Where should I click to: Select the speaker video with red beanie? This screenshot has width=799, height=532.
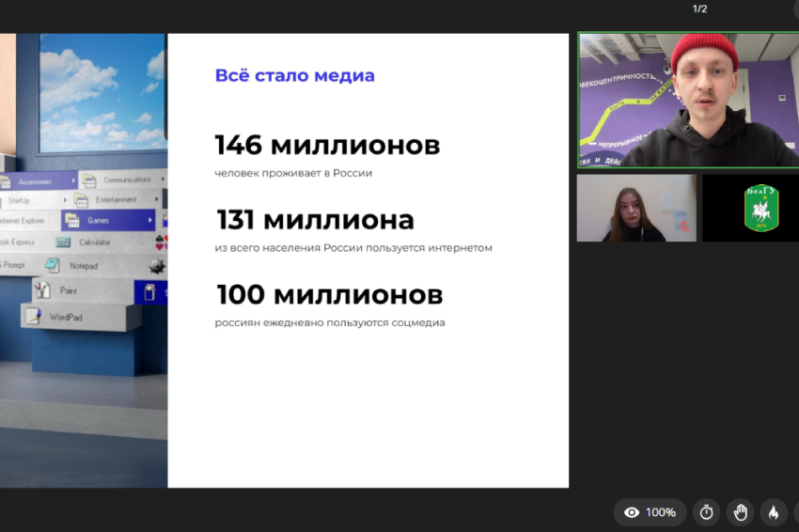pyautogui.click(x=687, y=101)
